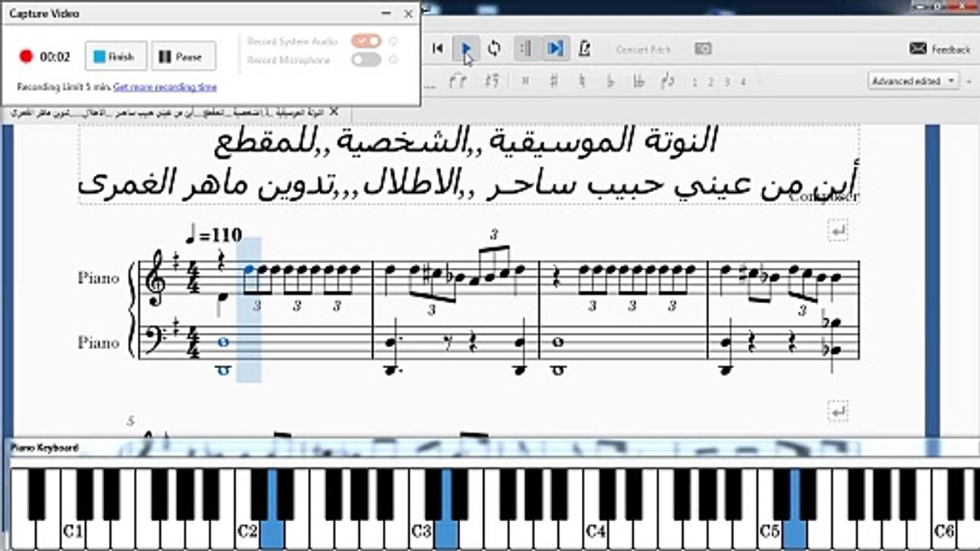Image resolution: width=980 pixels, height=551 pixels.
Task: Click the note-with-rest icon before voice numbers
Action: point(668,80)
